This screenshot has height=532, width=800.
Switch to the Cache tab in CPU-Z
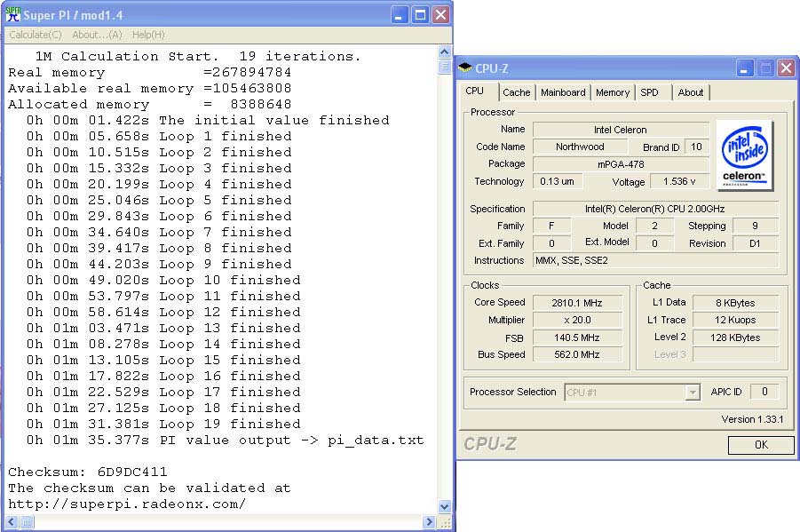[517, 92]
